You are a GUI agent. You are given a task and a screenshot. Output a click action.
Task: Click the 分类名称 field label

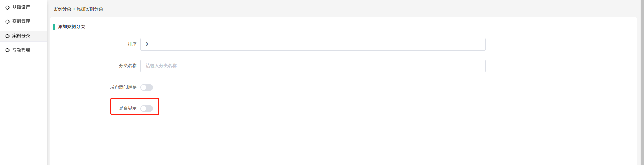point(128,66)
